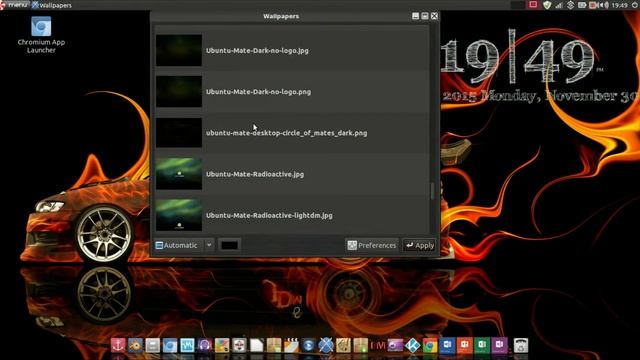Open Word from the dock
640x360 pixels.
447,345
